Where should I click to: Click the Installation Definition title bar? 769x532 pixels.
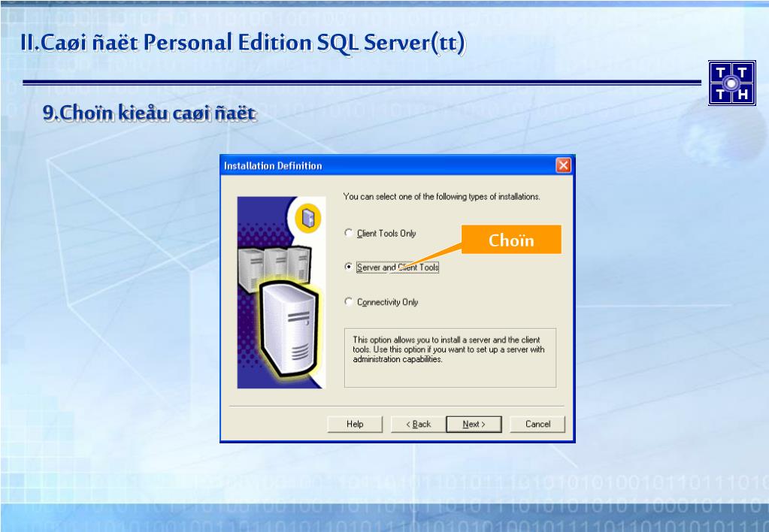click(x=397, y=165)
